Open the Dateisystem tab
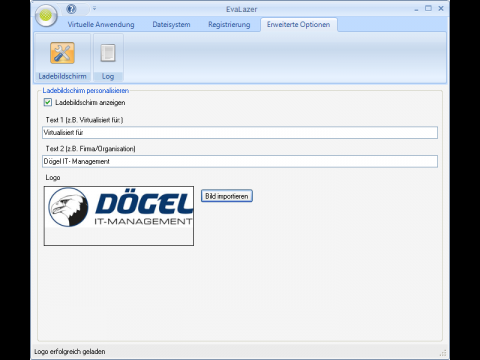 click(171, 25)
